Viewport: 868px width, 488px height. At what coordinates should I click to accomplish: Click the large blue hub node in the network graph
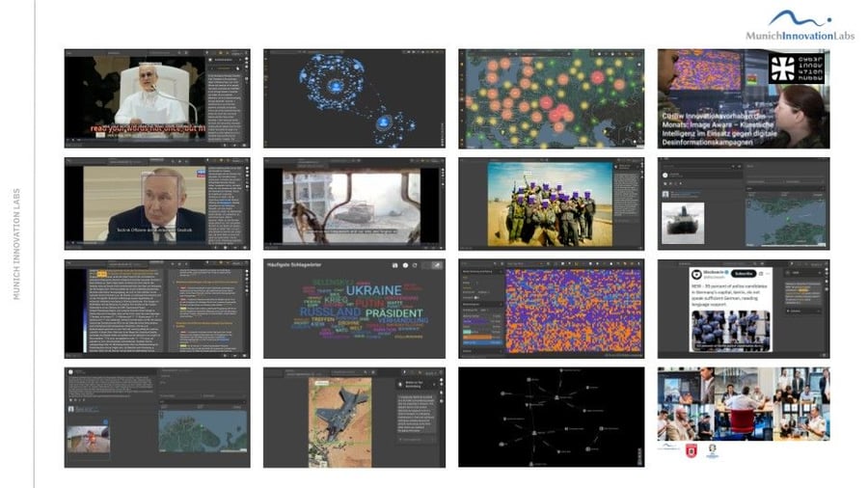tap(335, 85)
